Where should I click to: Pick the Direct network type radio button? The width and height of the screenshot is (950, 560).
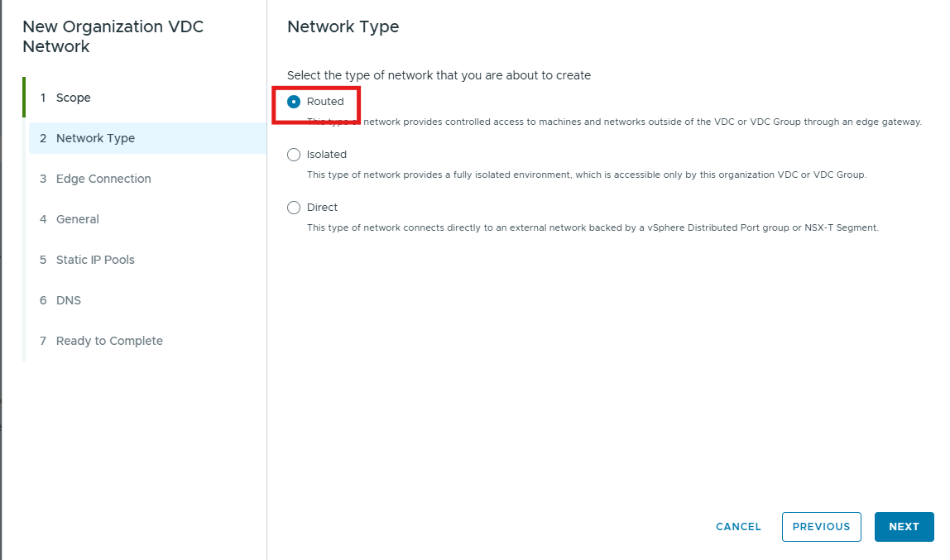tap(294, 208)
